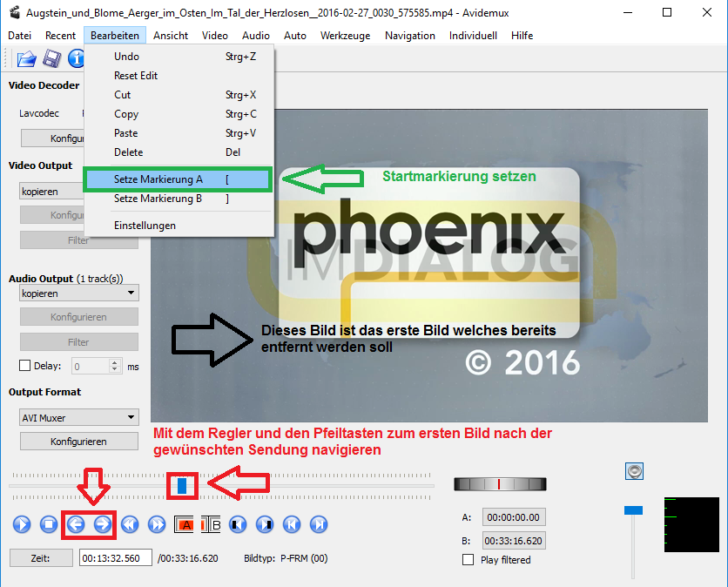Jump to previous keyframe (double left arrow)
The width and height of the screenshot is (728, 587).
[130, 524]
